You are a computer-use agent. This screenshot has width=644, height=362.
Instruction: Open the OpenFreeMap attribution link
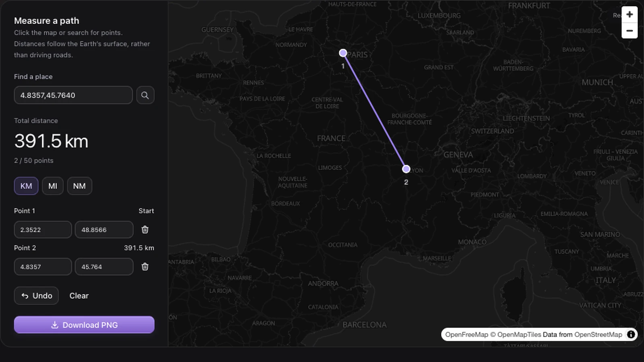pos(466,334)
